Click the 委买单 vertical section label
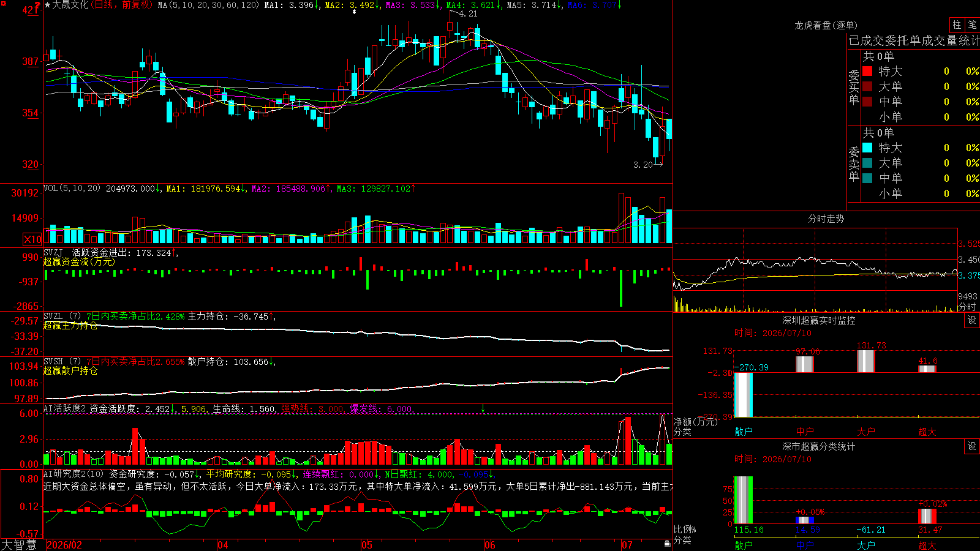This screenshot has width=980, height=551. pyautogui.click(x=854, y=87)
